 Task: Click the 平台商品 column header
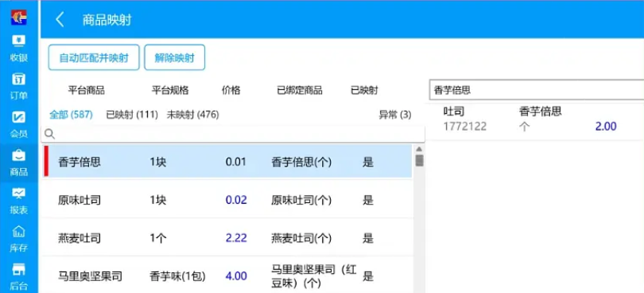click(86, 91)
